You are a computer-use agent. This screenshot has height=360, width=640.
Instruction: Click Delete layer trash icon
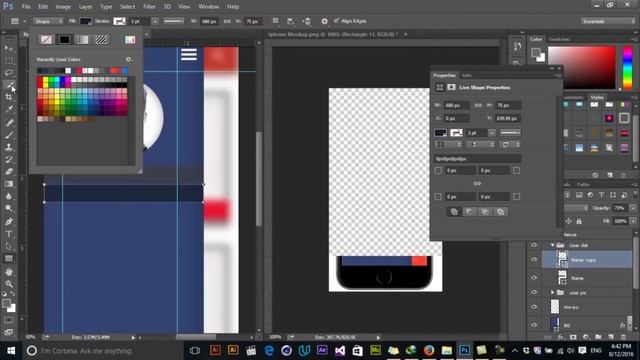[x=623, y=337]
